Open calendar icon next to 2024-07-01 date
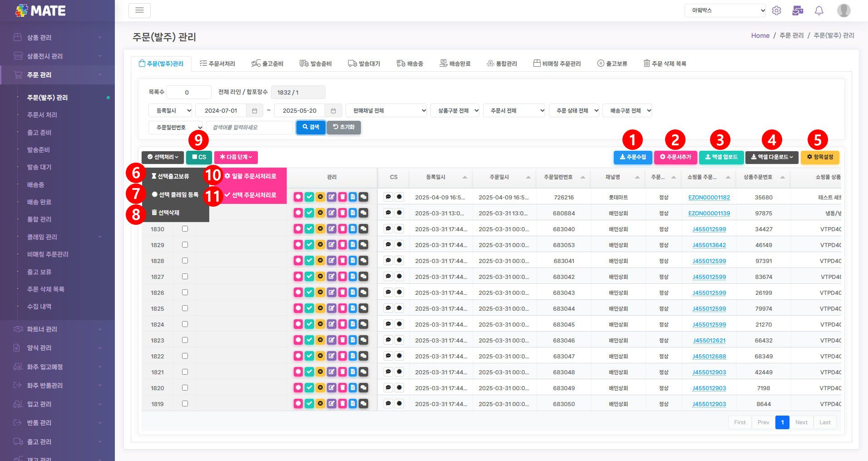868x461 pixels. click(255, 110)
